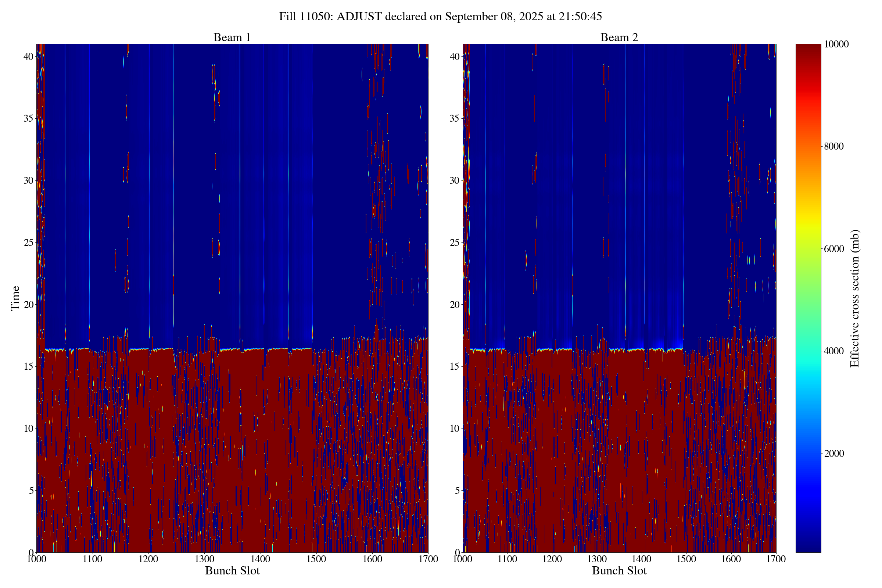Click the 1700 tick on Beam 2 x-axis

(x=776, y=559)
